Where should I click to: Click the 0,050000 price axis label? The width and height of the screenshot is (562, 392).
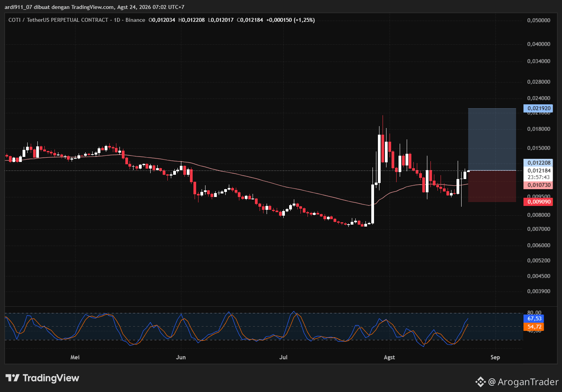tap(539, 20)
